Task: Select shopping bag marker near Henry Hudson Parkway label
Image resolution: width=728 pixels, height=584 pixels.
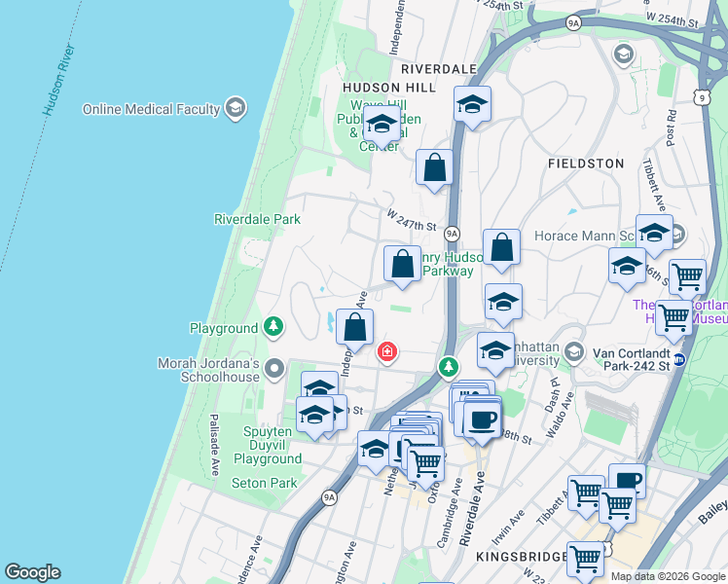Action: (x=403, y=266)
